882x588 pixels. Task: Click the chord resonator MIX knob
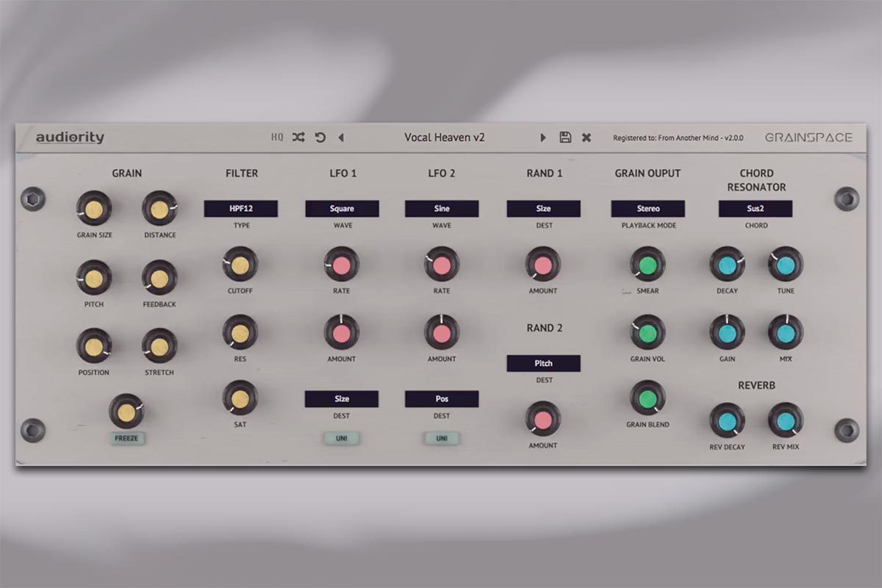click(786, 333)
